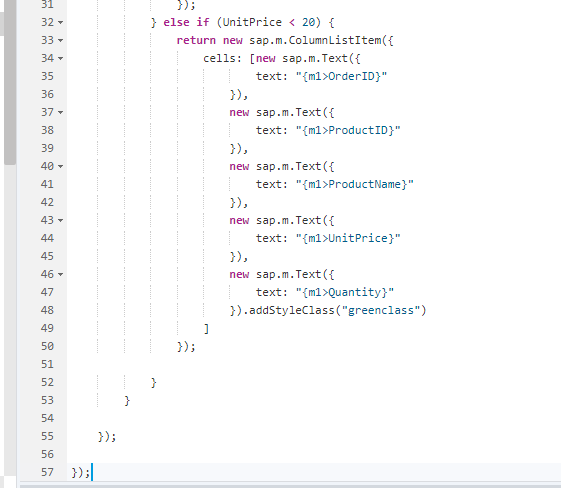Collapse ColumnListItem fold at line 33

click(60, 40)
